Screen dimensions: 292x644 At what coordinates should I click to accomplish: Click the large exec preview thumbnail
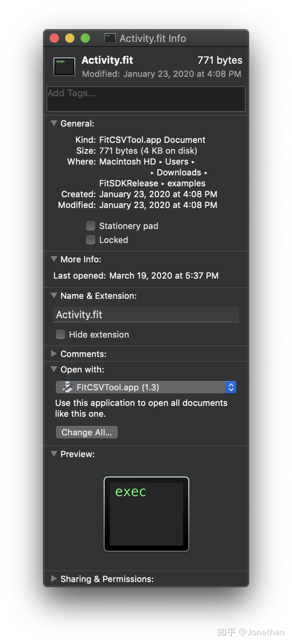click(146, 514)
